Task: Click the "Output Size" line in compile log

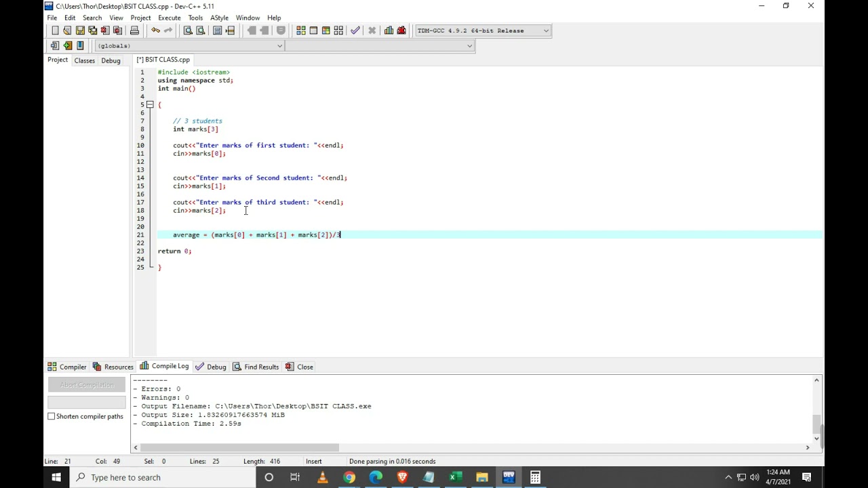Action: click(x=209, y=415)
